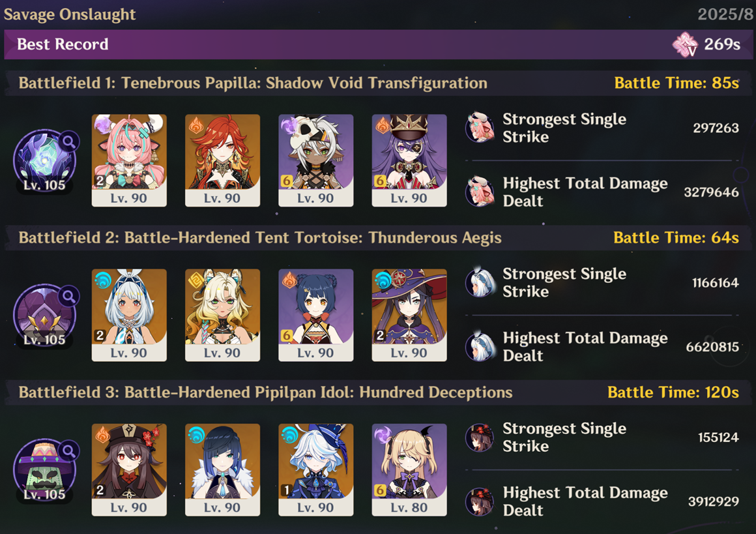This screenshot has width=756, height=534.
Task: Click the Best Record difficulty emblem icon
Action: [685, 44]
